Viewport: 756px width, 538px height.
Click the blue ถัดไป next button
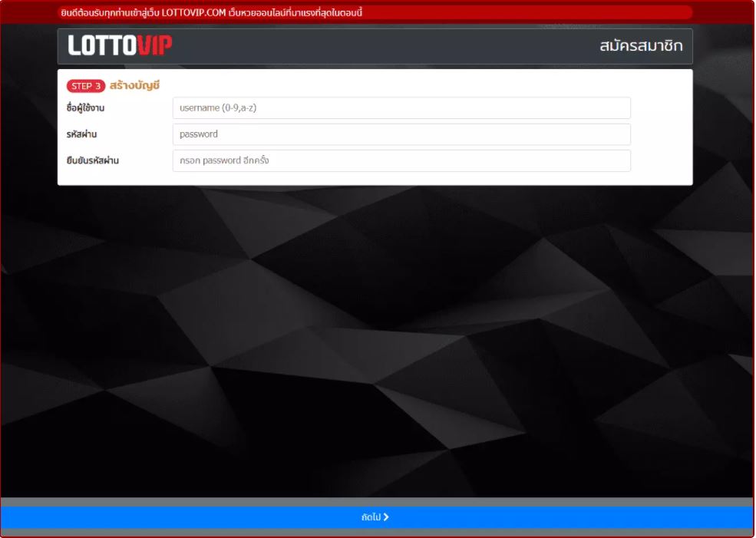tap(377, 517)
